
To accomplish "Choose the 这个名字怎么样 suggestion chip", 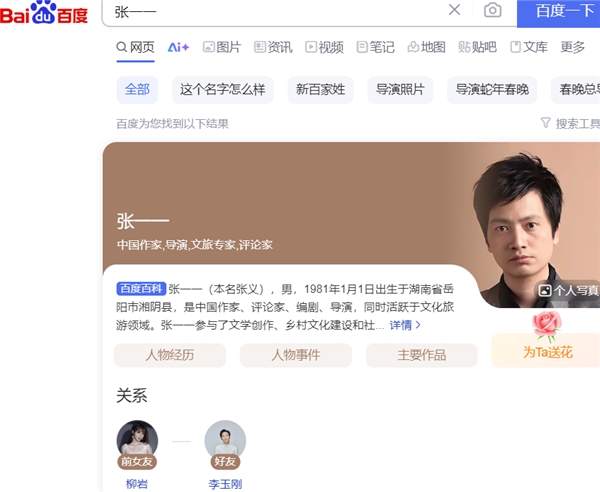I will coord(223,90).
